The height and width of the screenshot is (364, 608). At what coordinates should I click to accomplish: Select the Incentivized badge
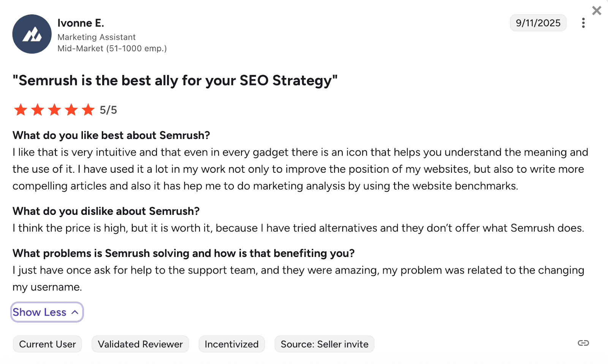tap(231, 344)
